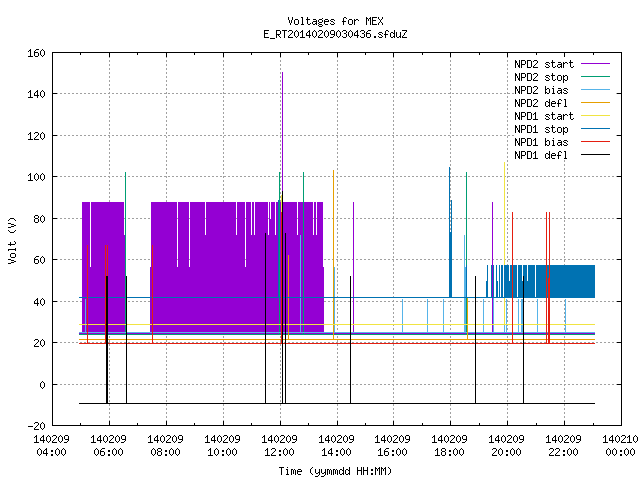Select the NPD1 defl legend label
The image size is (640, 480).
[541, 155]
